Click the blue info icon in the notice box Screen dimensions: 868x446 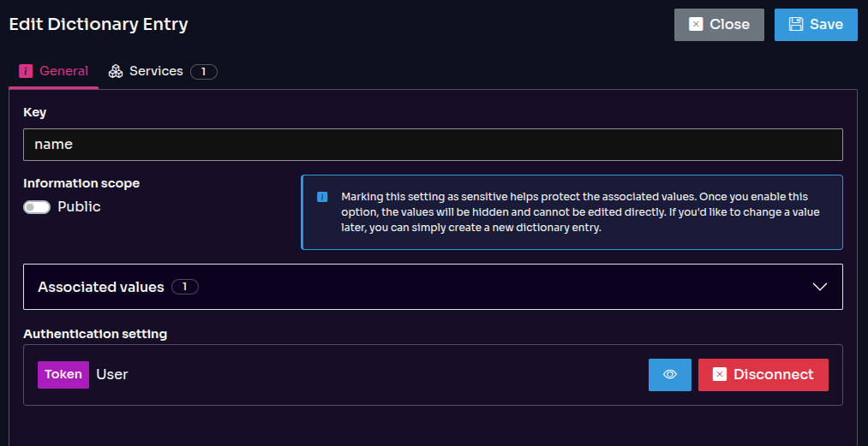322,197
